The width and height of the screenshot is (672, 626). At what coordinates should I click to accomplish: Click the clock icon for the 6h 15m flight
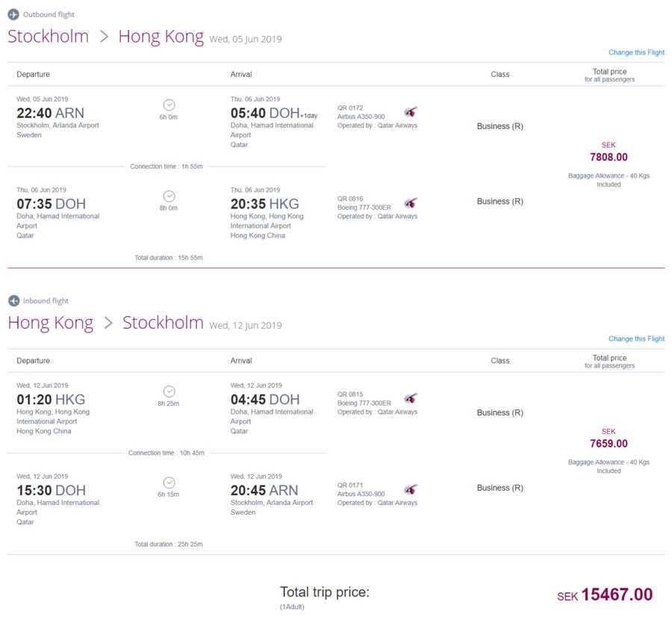tap(169, 483)
